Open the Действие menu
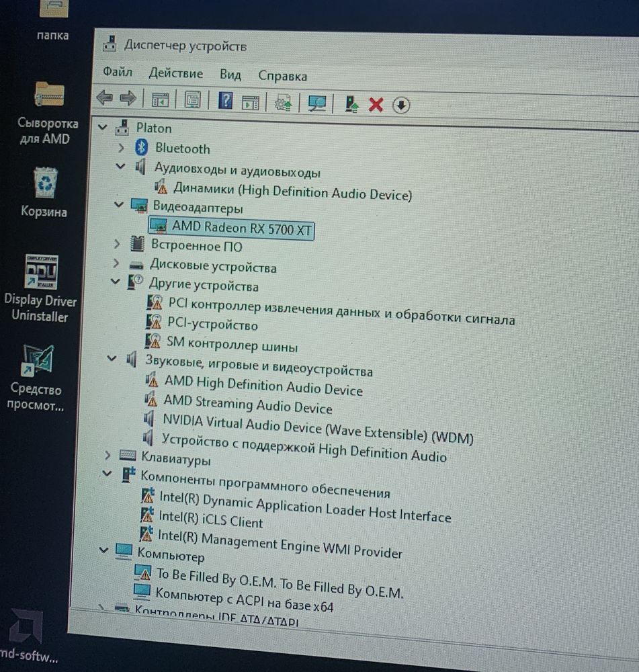Screen dimensions: 639x672 point(176,73)
